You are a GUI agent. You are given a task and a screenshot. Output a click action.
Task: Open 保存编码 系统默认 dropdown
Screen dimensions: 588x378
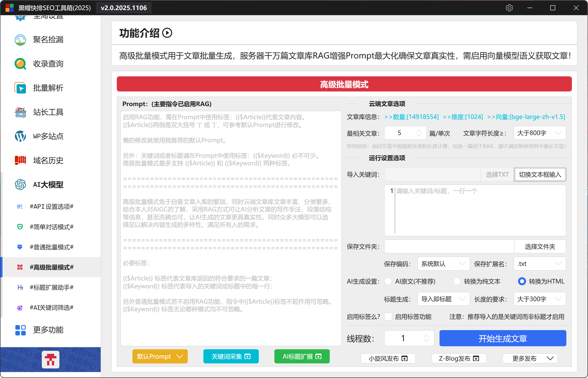coord(443,264)
